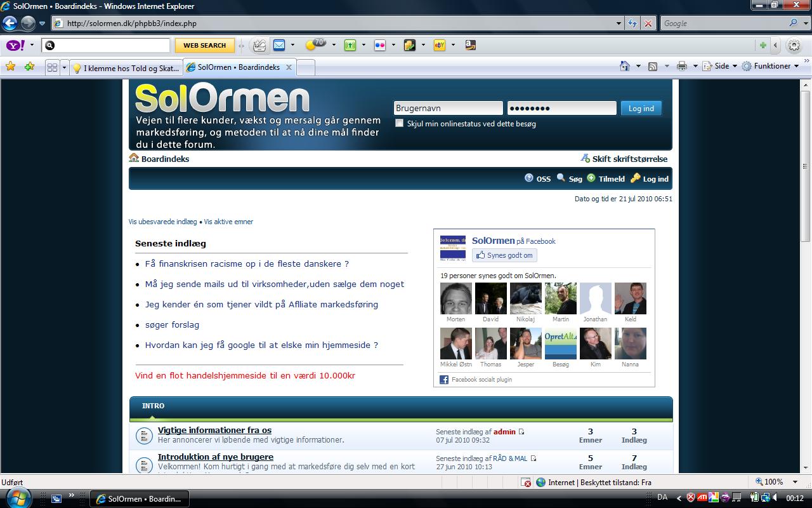Open recent pages dropdown arrow
Screen dimensions: 812x508
pos(43,23)
